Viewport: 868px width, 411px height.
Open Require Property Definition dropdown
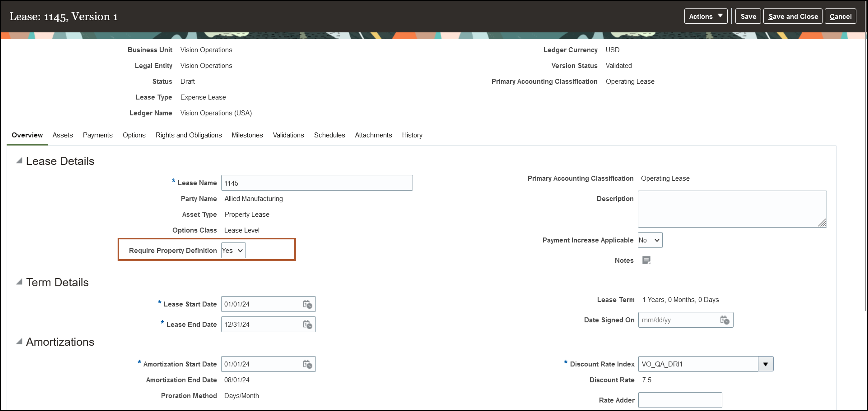pos(233,250)
